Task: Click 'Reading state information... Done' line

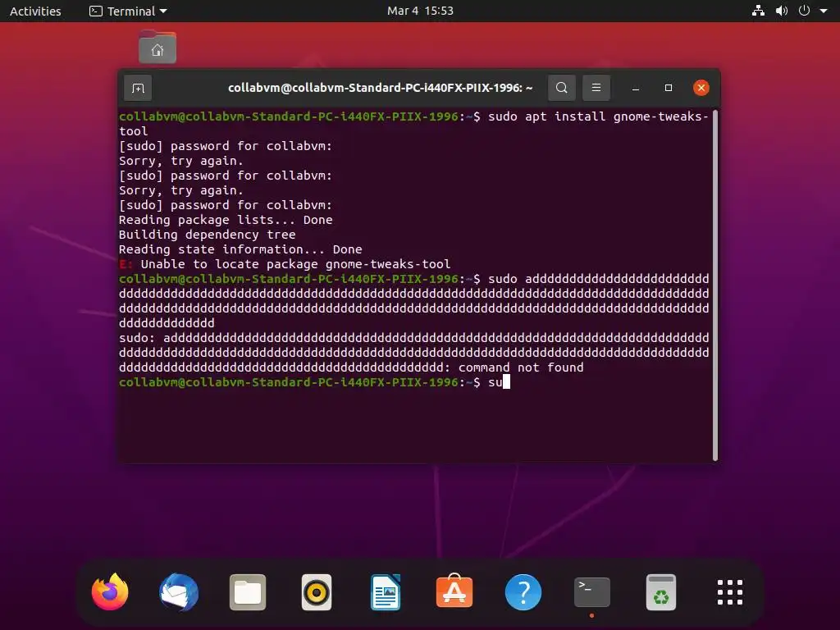Action: point(240,249)
